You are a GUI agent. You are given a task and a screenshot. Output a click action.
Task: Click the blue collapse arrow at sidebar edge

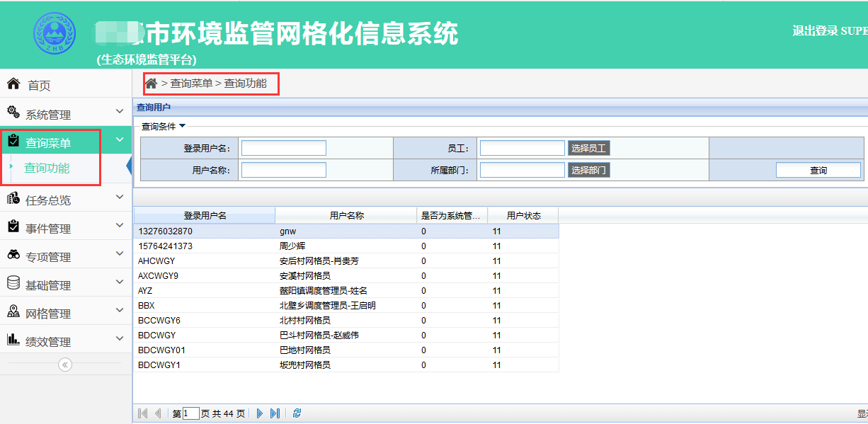coord(129,166)
